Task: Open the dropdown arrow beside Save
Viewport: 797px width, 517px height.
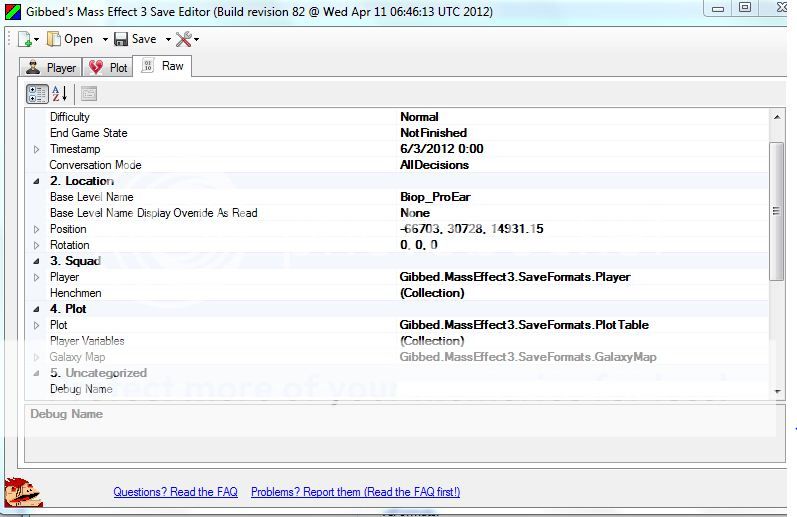Action: (167, 40)
